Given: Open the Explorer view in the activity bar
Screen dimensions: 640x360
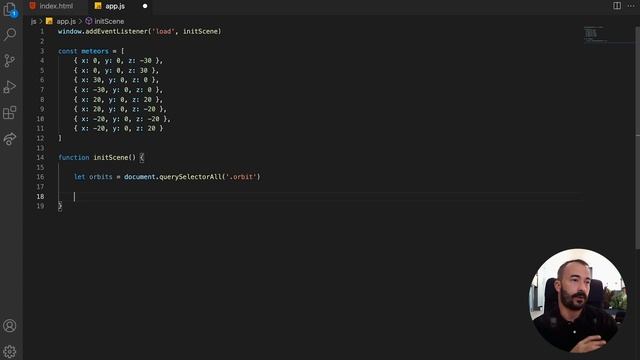Looking at the screenshot, I should [x=10, y=10].
